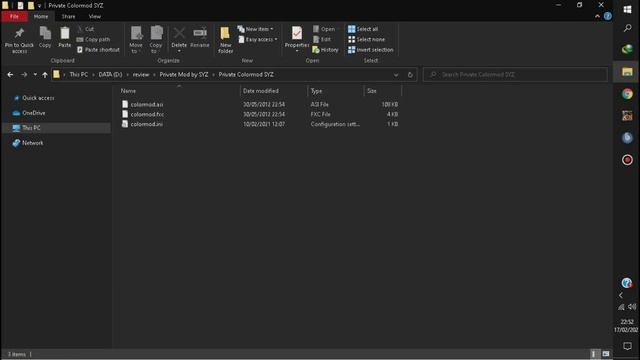
Task: Click Private Mod by SYZ breadcrumb
Action: click(x=184, y=75)
